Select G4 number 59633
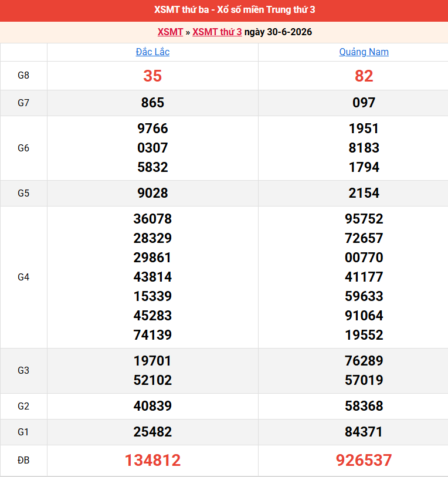 click(x=364, y=296)
